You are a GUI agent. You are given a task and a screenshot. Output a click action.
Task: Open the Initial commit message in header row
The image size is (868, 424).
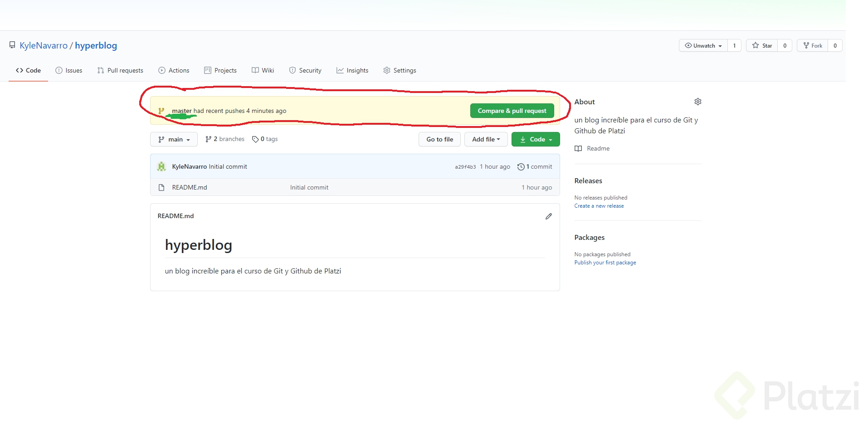pos(228,166)
